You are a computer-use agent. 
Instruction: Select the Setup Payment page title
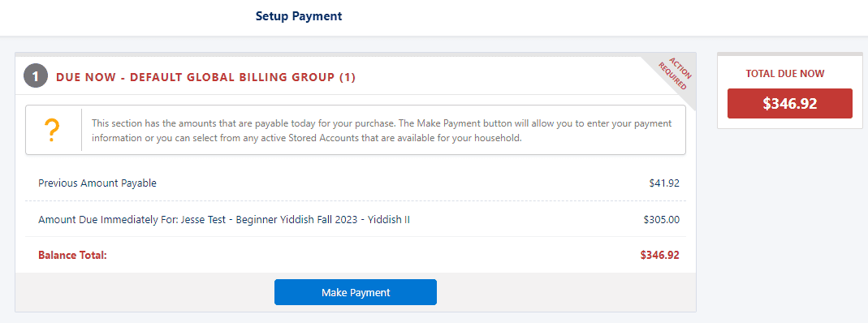coord(299,16)
